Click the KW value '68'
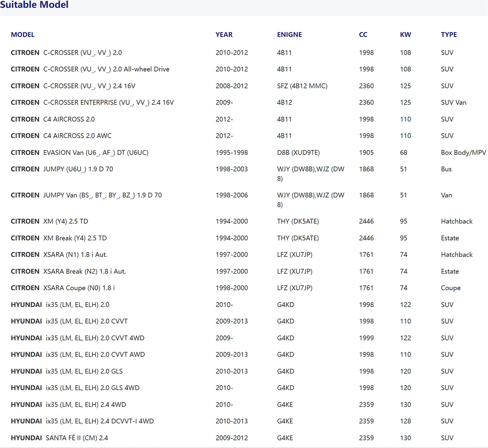This screenshot has width=488, height=448. click(x=404, y=153)
